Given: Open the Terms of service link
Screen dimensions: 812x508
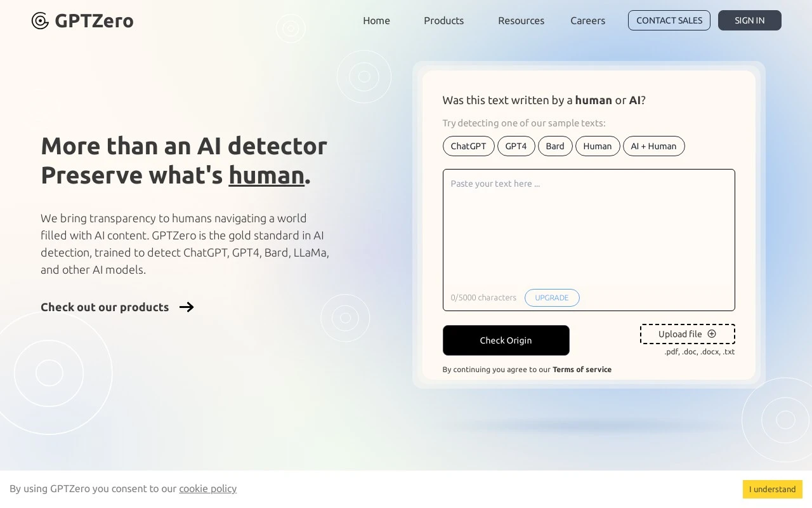Looking at the screenshot, I should coord(582,370).
